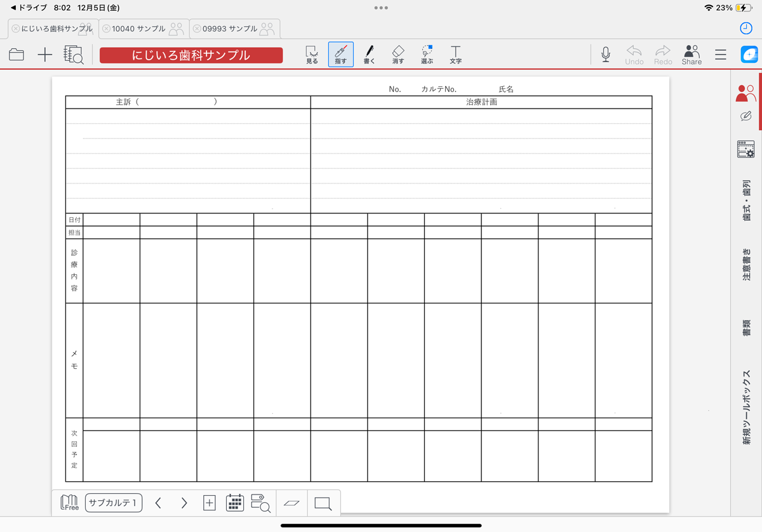Viewport: 762px width, 532px height.
Task: Tap the microphone recording icon
Action: [x=606, y=55]
